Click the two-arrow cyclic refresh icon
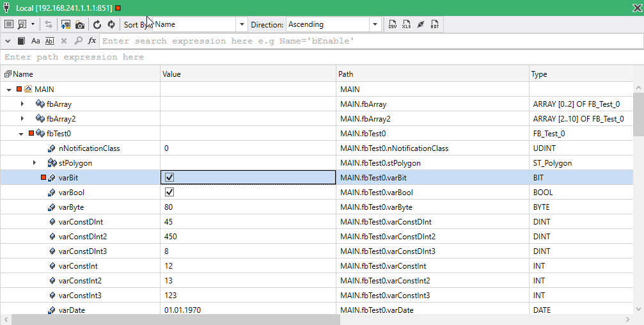Screen dimensions: 644x325 click(111, 24)
